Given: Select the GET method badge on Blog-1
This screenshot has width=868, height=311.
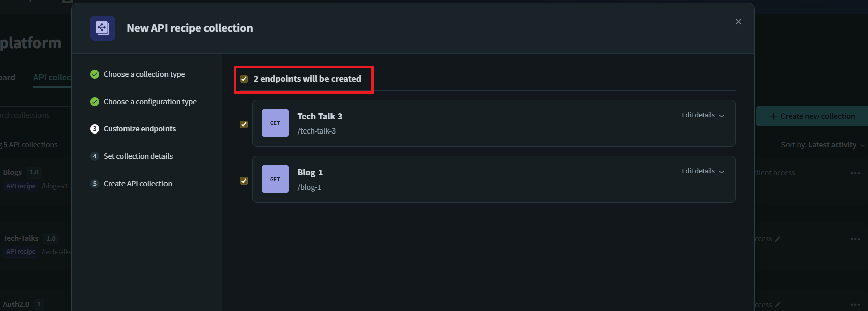Looking at the screenshot, I should tap(275, 179).
